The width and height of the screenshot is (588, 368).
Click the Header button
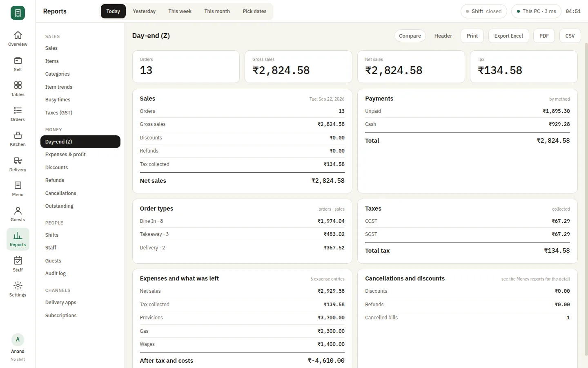[443, 36]
